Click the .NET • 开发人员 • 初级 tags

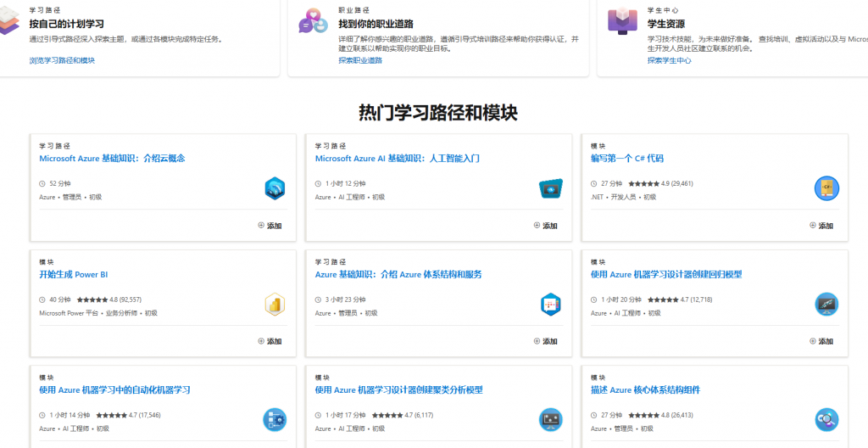click(623, 197)
